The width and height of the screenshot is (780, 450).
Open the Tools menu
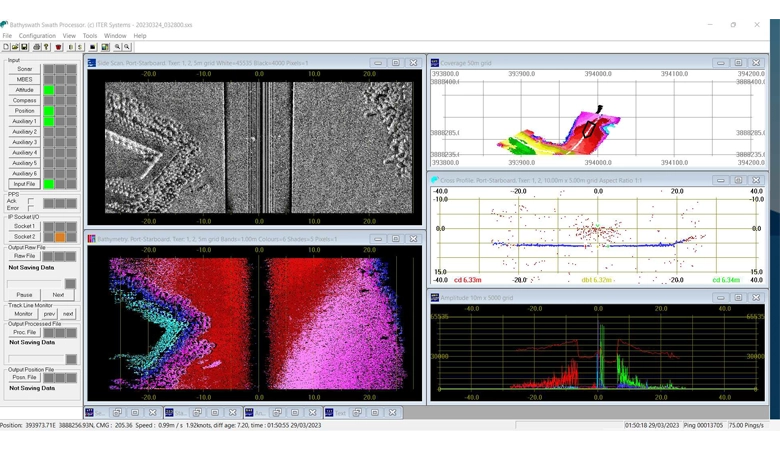coord(90,36)
